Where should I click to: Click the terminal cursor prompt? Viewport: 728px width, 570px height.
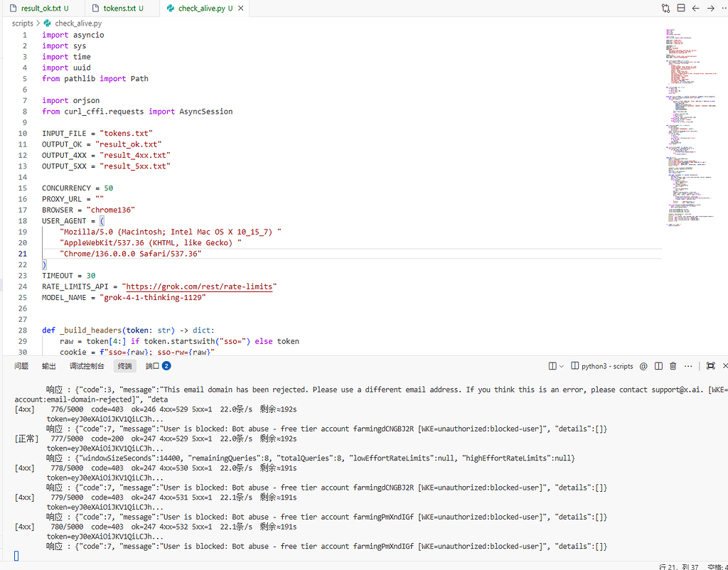click(x=16, y=556)
